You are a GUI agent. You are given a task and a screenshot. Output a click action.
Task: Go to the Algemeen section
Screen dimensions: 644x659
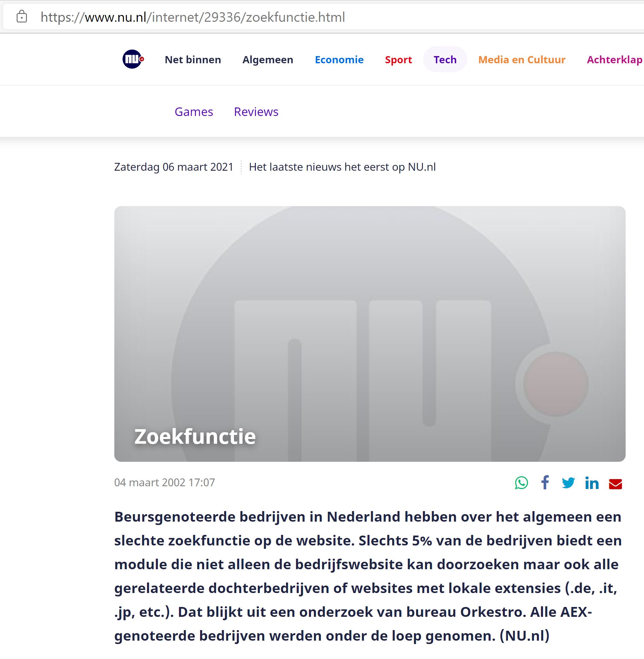pyautogui.click(x=267, y=60)
